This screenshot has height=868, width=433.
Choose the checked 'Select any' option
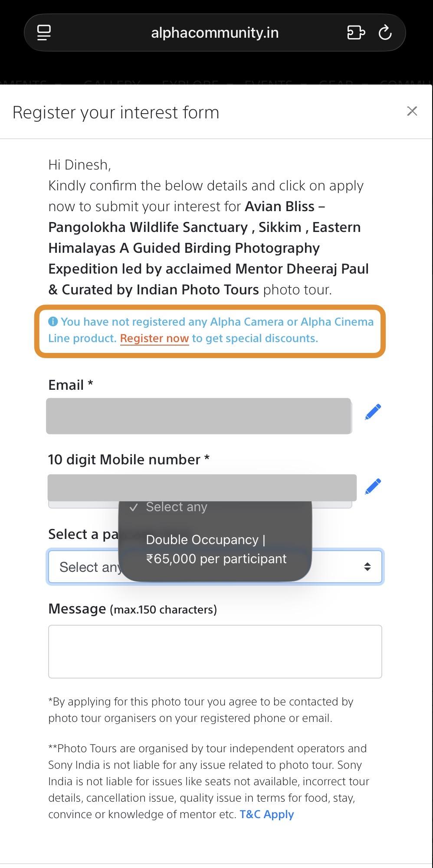[177, 507]
